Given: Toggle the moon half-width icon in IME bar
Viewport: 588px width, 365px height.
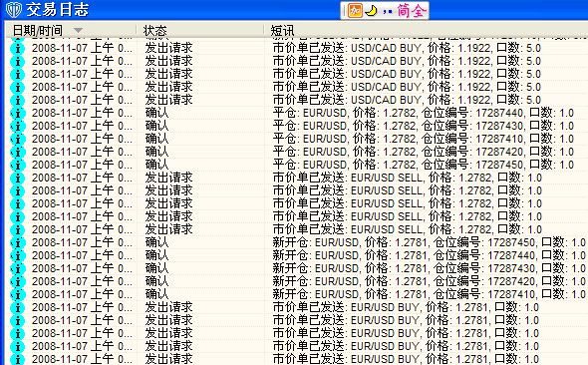Looking at the screenshot, I should click(x=372, y=11).
